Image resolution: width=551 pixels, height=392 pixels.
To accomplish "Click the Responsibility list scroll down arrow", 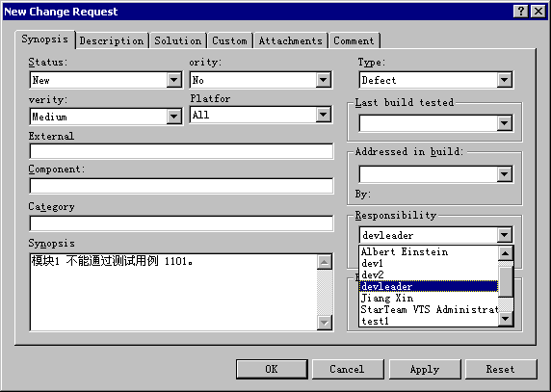I will click(x=506, y=319).
